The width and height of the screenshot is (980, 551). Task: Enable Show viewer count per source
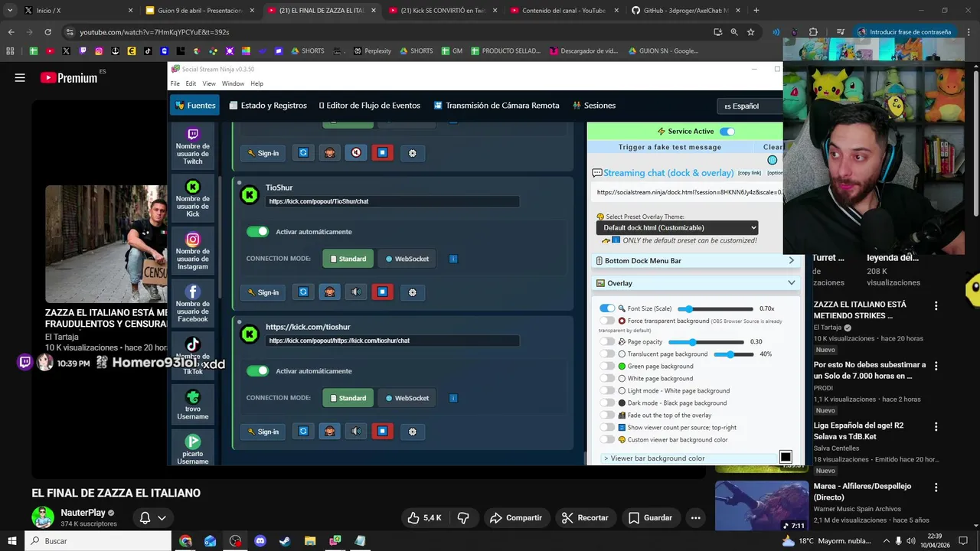[x=607, y=428]
